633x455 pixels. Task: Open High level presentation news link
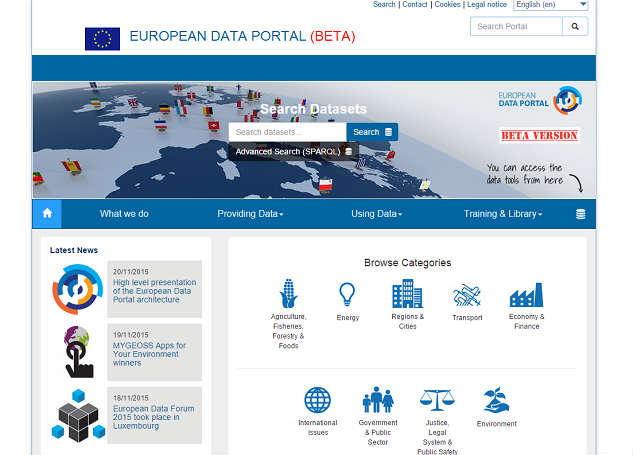pos(154,291)
